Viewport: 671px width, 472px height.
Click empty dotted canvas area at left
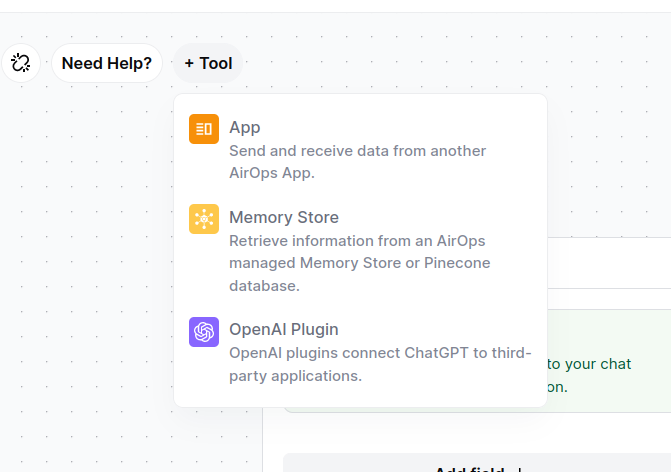pos(86,257)
